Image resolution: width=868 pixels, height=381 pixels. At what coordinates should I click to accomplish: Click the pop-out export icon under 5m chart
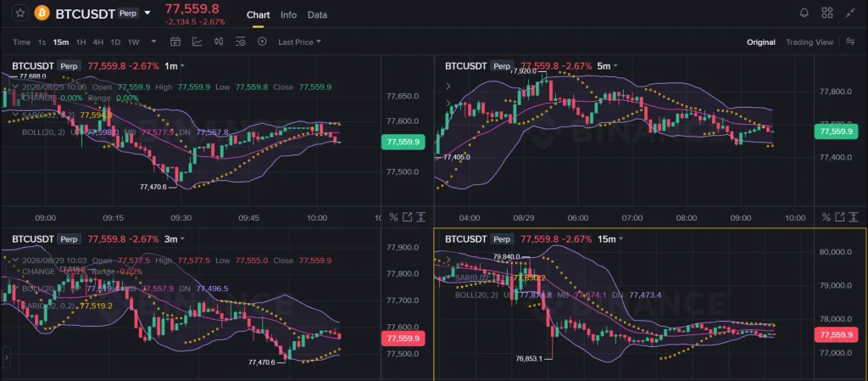pyautogui.click(x=840, y=217)
